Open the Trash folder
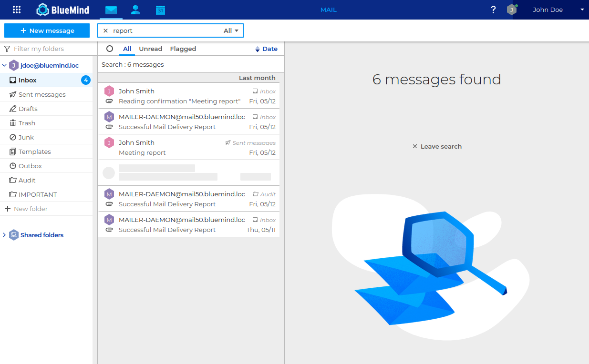Screen dimensions: 589x364 click(46, 123)
